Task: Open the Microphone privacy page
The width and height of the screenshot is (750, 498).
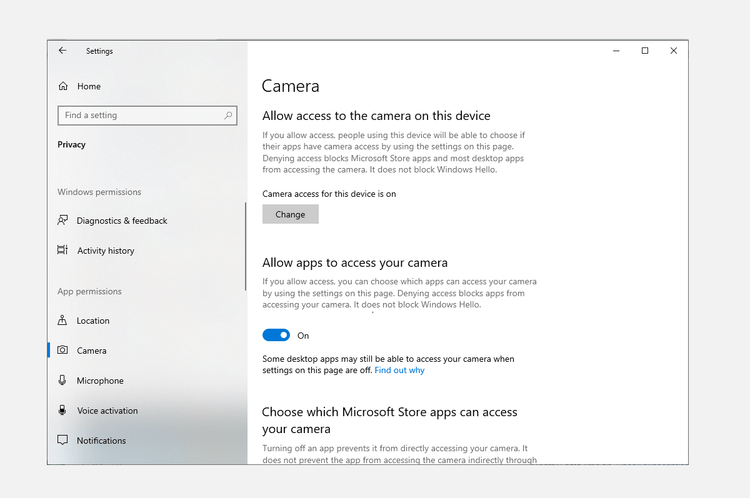Action: coord(100,381)
